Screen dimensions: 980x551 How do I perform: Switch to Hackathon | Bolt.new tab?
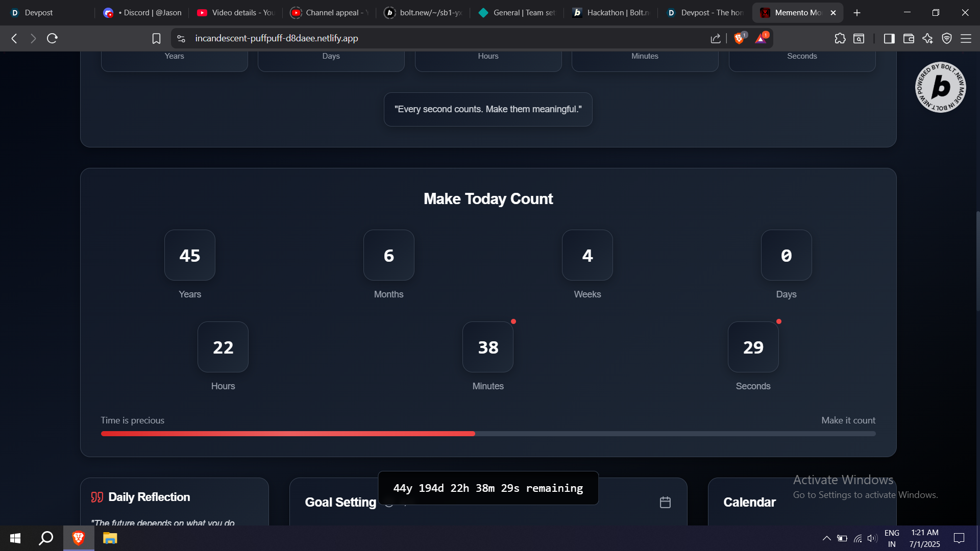click(x=611, y=13)
